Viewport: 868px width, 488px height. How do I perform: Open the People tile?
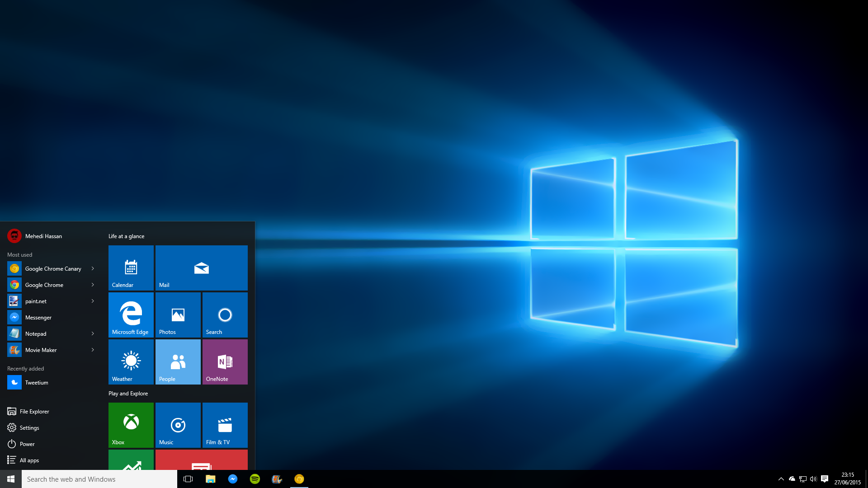(x=178, y=361)
